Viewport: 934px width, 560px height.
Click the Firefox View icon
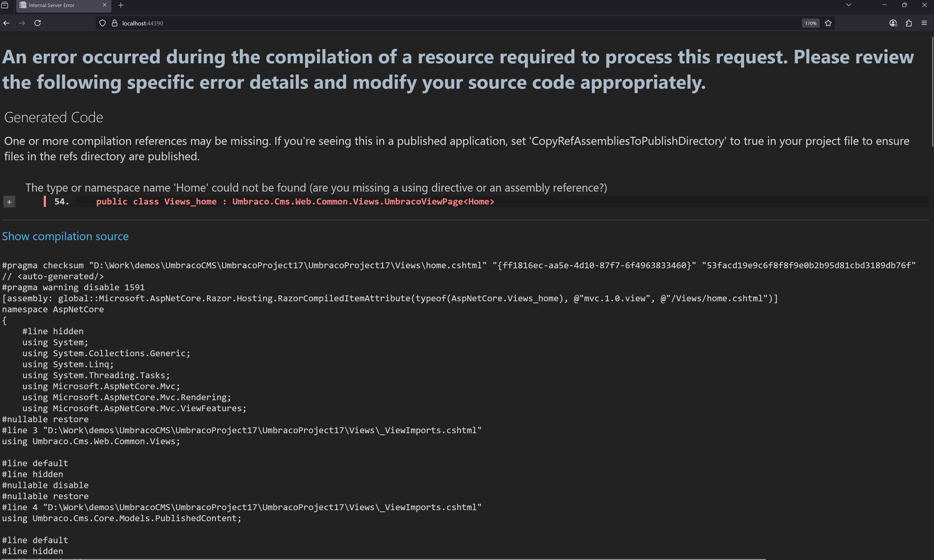pos(5,5)
